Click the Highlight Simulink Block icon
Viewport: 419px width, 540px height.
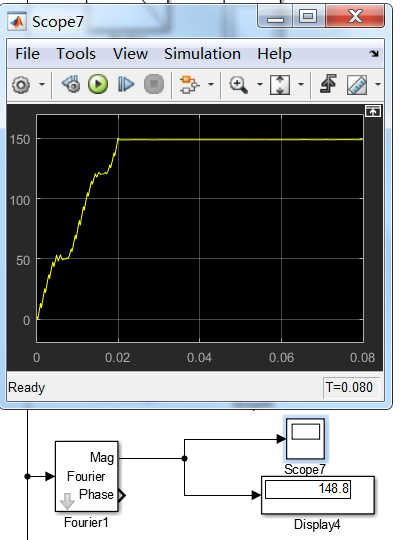point(189,84)
